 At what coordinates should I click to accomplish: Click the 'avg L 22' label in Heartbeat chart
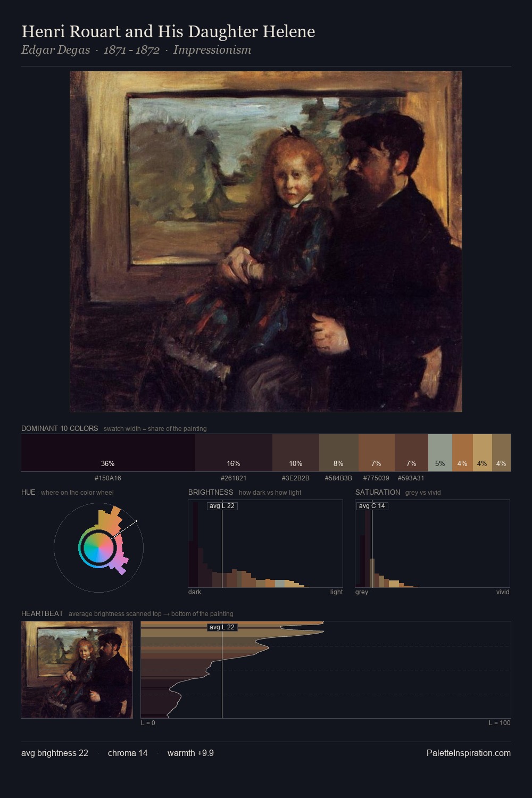point(222,627)
